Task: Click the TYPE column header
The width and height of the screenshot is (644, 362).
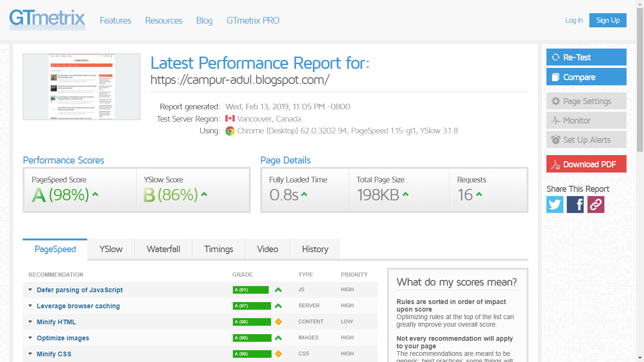Action: click(x=306, y=275)
